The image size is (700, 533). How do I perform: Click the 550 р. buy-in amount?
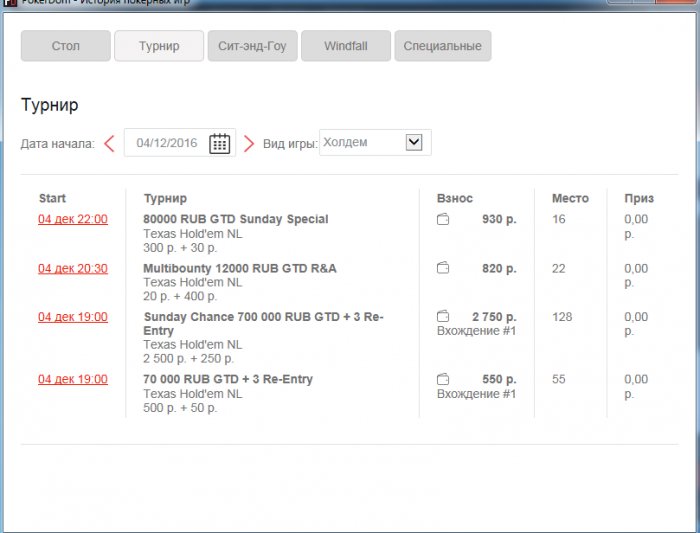point(499,379)
